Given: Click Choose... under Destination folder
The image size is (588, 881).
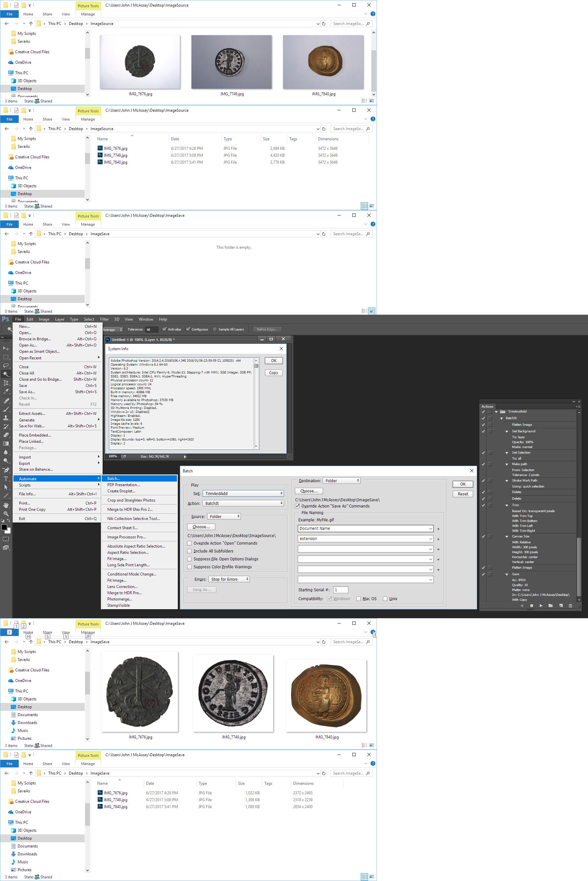Looking at the screenshot, I should point(309,491).
